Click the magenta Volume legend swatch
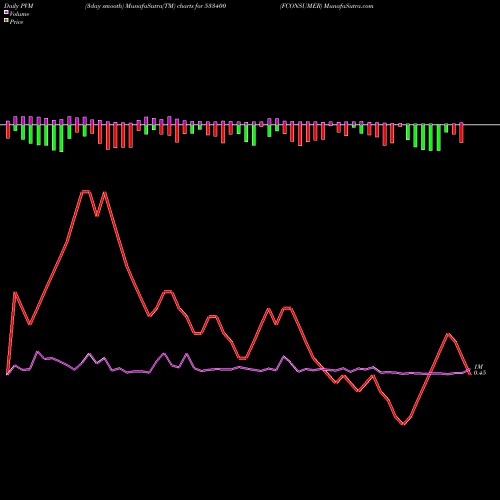The image size is (500, 500). [6, 13]
